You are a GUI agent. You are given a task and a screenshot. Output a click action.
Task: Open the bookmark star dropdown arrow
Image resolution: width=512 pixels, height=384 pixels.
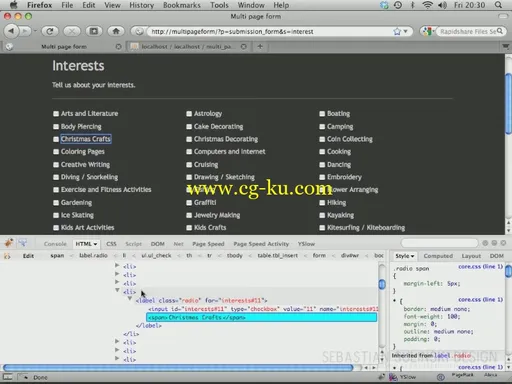pyautogui.click(x=405, y=31)
